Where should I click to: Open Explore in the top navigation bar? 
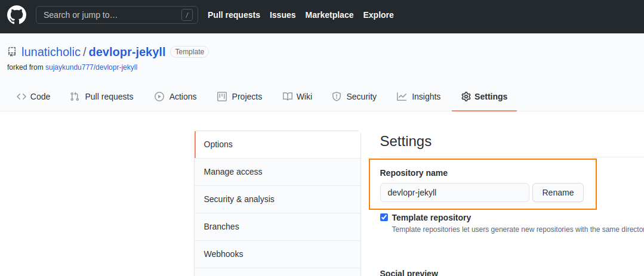378,15
